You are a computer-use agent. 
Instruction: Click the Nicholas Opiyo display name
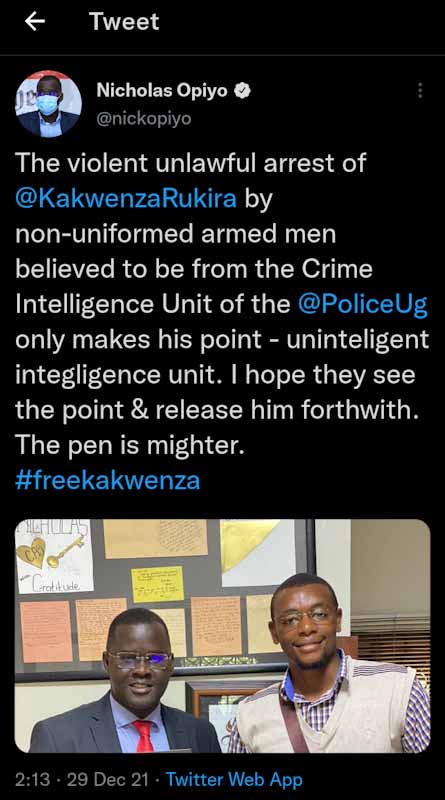coord(162,91)
